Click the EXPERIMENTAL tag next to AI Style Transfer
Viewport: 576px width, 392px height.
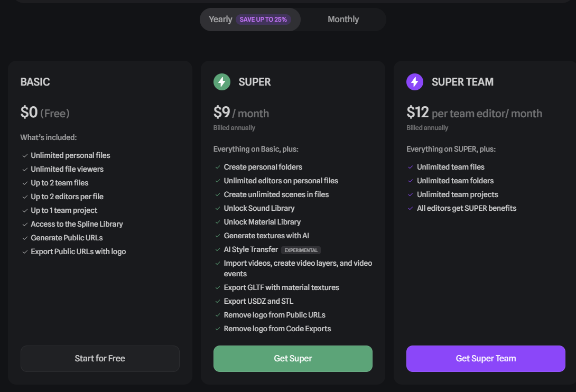coord(301,250)
